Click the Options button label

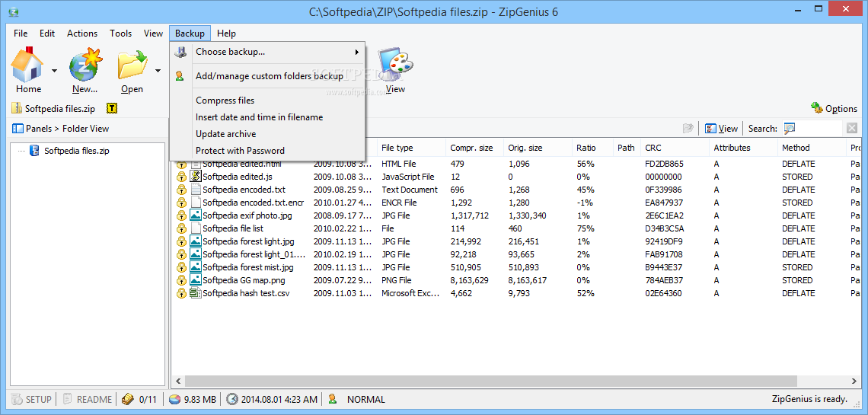tap(841, 108)
